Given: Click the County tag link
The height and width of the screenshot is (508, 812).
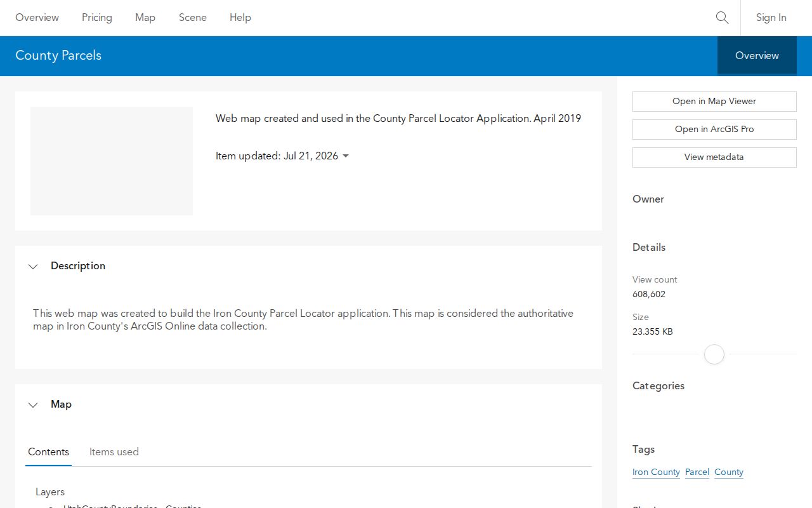Looking at the screenshot, I should tap(729, 472).
